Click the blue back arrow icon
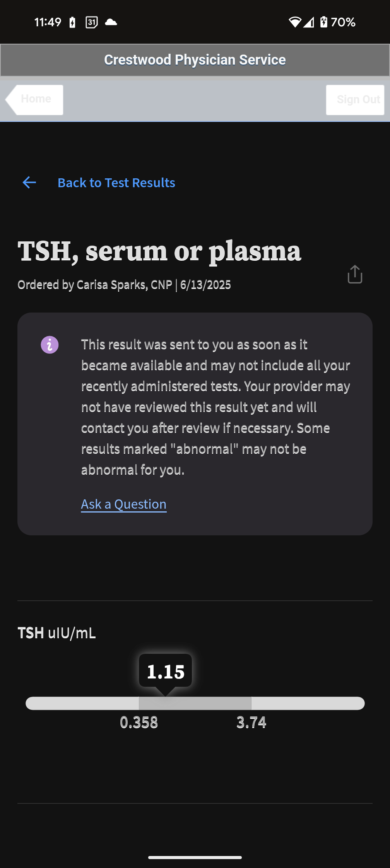 (29, 183)
